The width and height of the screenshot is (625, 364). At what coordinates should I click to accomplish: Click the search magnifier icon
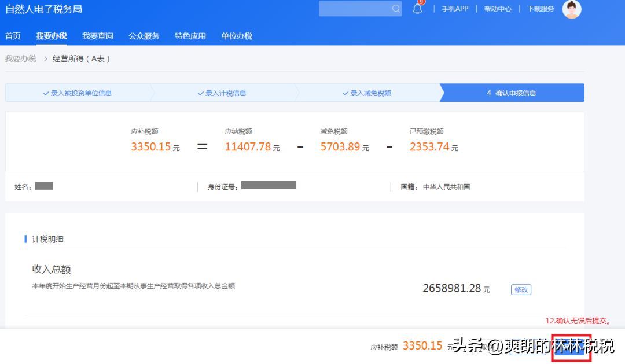(395, 9)
